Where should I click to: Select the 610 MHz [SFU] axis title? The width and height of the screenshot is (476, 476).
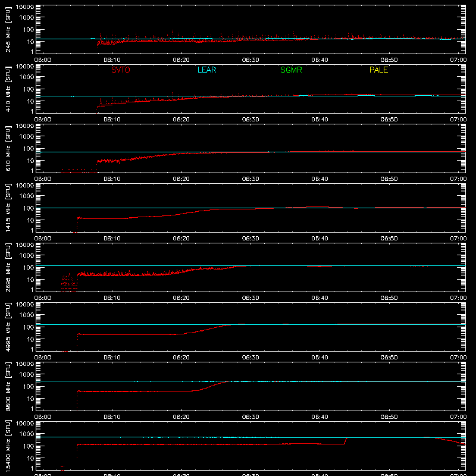(x=8, y=149)
